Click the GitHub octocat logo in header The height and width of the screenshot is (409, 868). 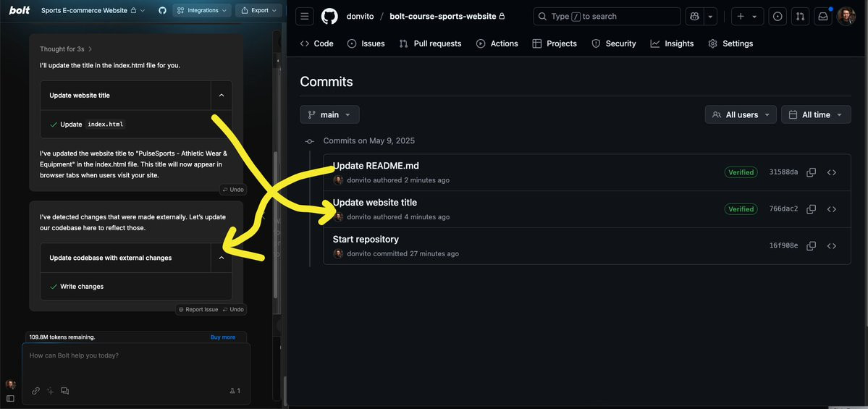(329, 17)
